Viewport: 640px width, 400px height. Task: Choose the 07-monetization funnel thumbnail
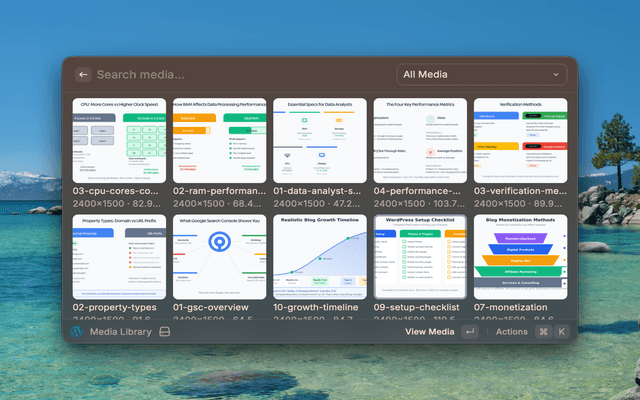pos(519,256)
